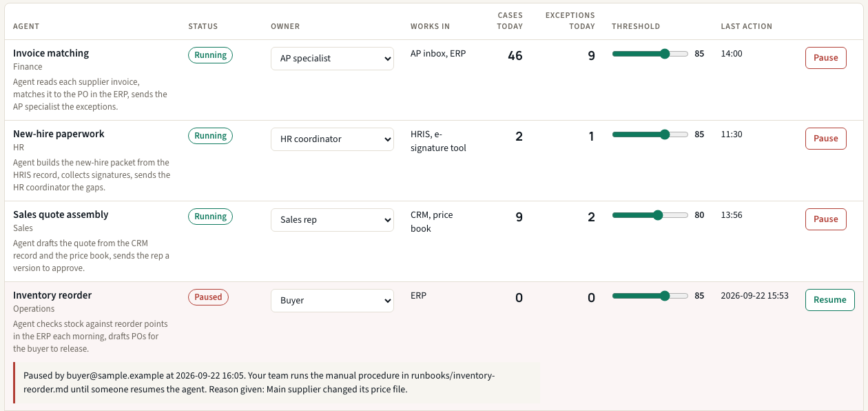Viewport: 868px width, 411px height.
Task: Click the paused-by buyer@sample.example notice
Action: click(x=277, y=382)
